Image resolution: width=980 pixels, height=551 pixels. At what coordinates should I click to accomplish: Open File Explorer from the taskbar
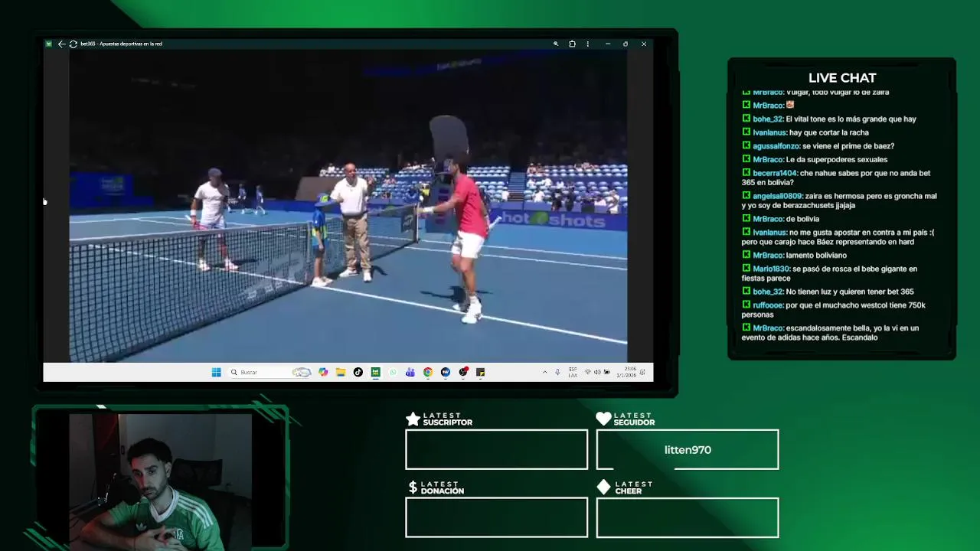[341, 372]
